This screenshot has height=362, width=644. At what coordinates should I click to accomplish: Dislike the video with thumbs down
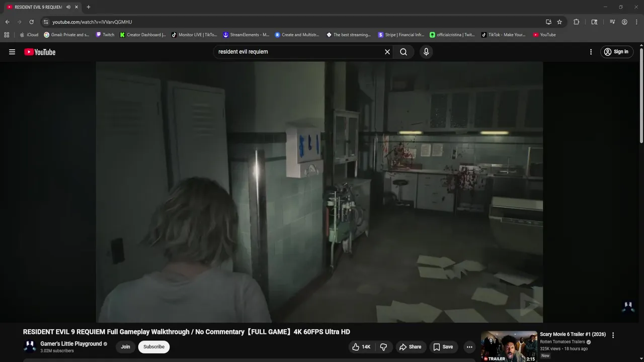point(383,347)
